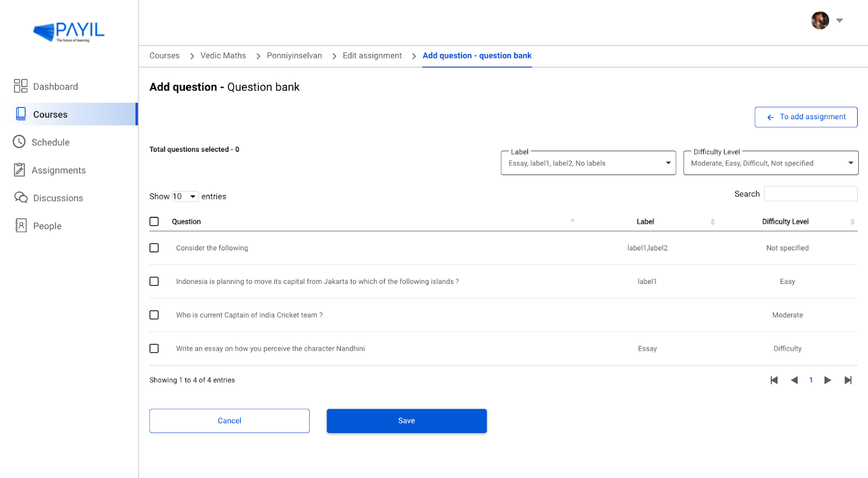868x478 pixels.
Task: Click the Add question - question bank breadcrumb
Action: click(x=477, y=55)
